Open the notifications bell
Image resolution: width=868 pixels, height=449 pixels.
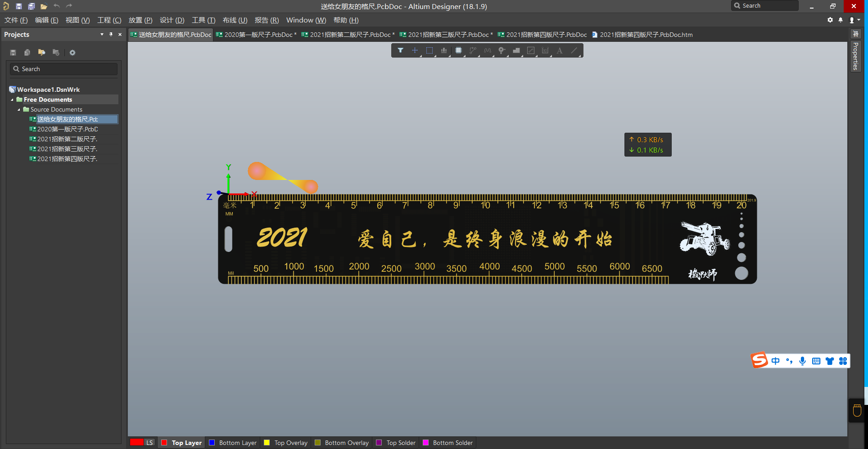tap(841, 20)
